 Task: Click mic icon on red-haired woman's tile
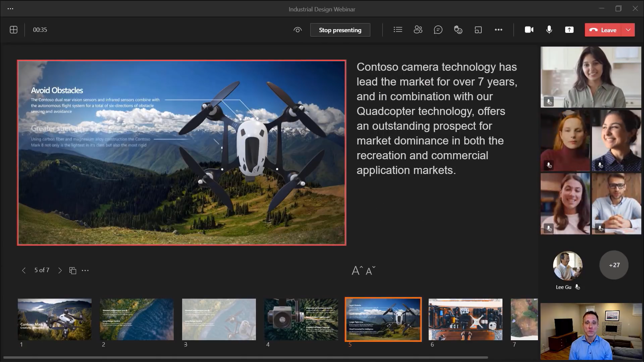point(549,165)
